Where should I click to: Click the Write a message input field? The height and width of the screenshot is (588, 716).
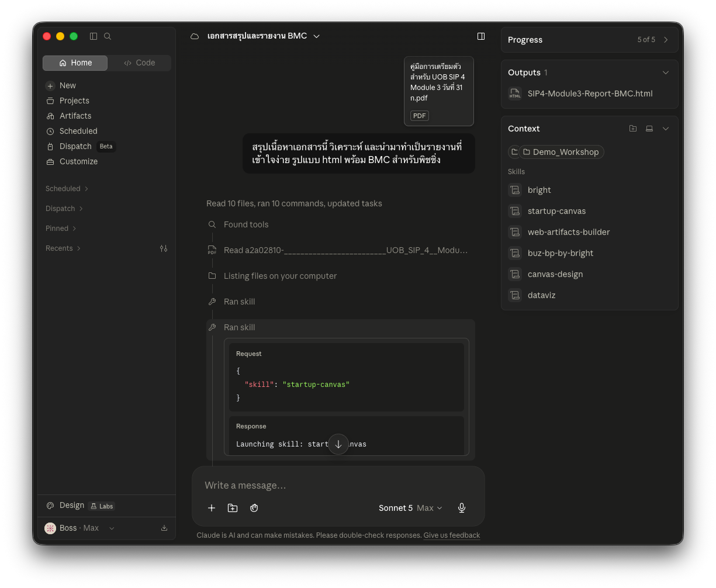pyautogui.click(x=338, y=485)
